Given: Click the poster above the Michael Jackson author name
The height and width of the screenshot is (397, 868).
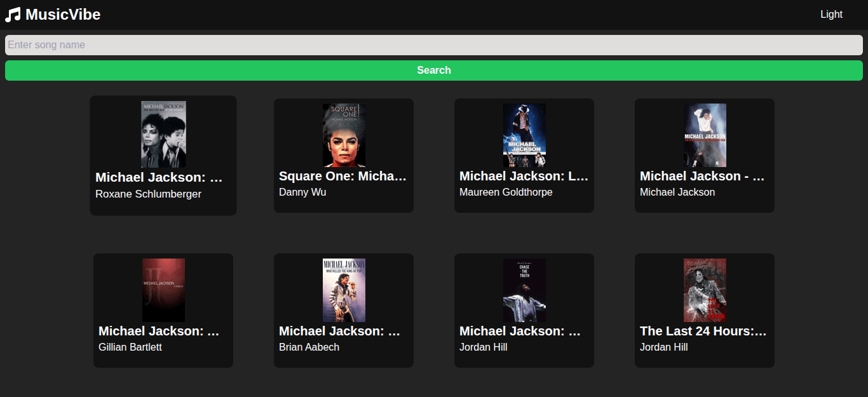Looking at the screenshot, I should (705, 135).
